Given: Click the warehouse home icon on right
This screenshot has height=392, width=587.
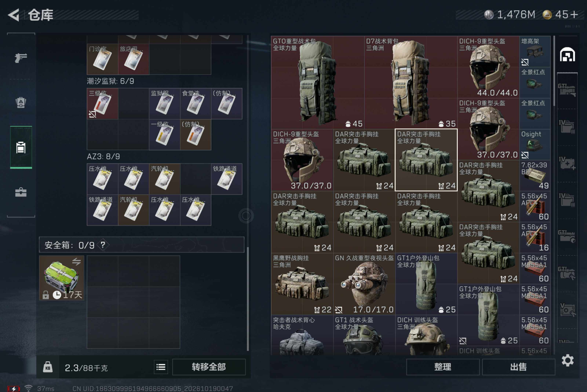Looking at the screenshot, I should (567, 54).
